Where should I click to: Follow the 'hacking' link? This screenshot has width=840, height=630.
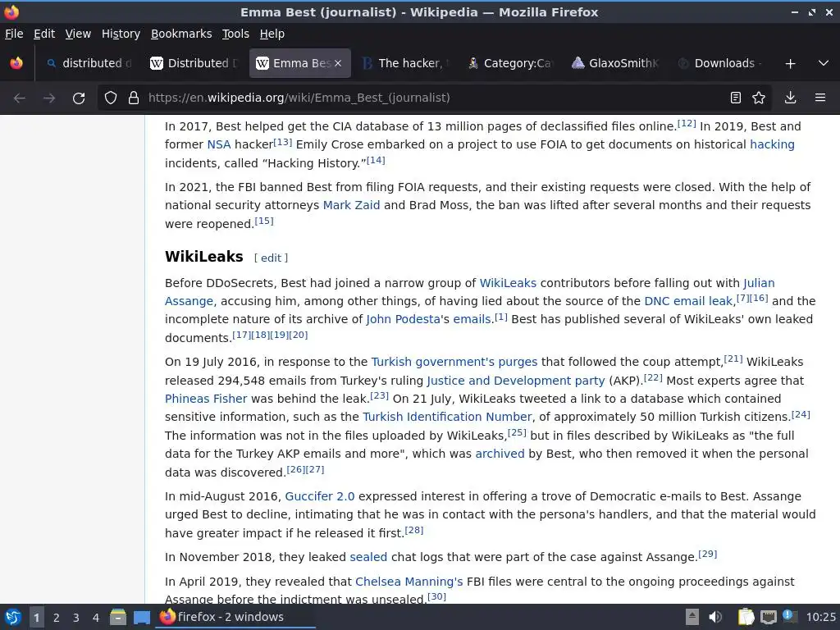click(x=772, y=144)
